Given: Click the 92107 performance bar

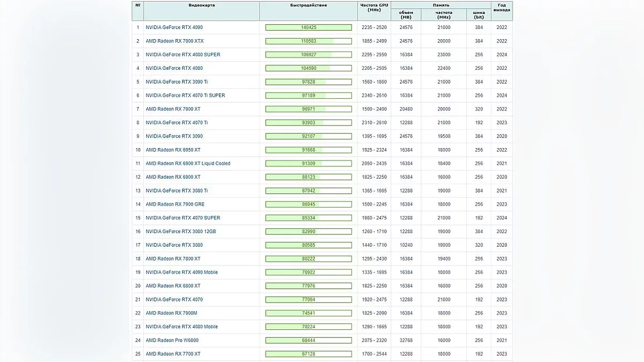Looking at the screenshot, I should pyautogui.click(x=309, y=136).
